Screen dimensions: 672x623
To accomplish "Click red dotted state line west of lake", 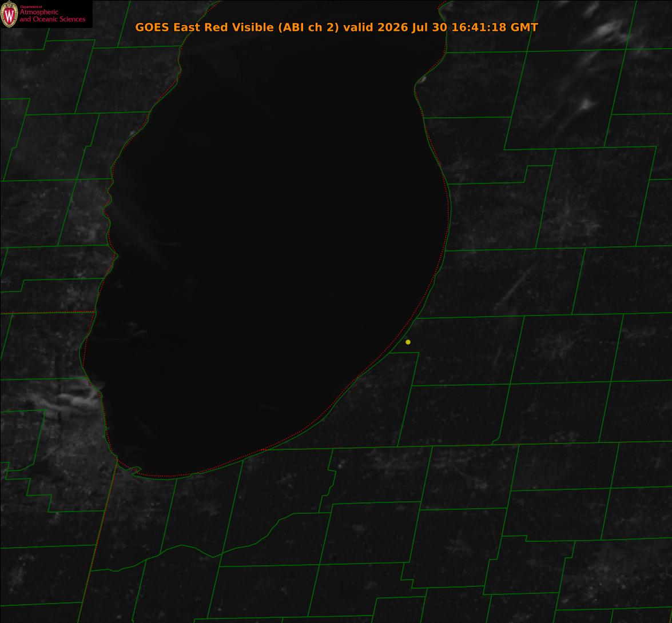I will point(47,313).
